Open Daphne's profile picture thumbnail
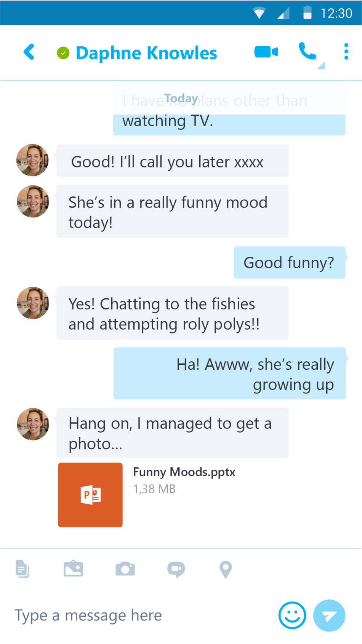 [32, 160]
